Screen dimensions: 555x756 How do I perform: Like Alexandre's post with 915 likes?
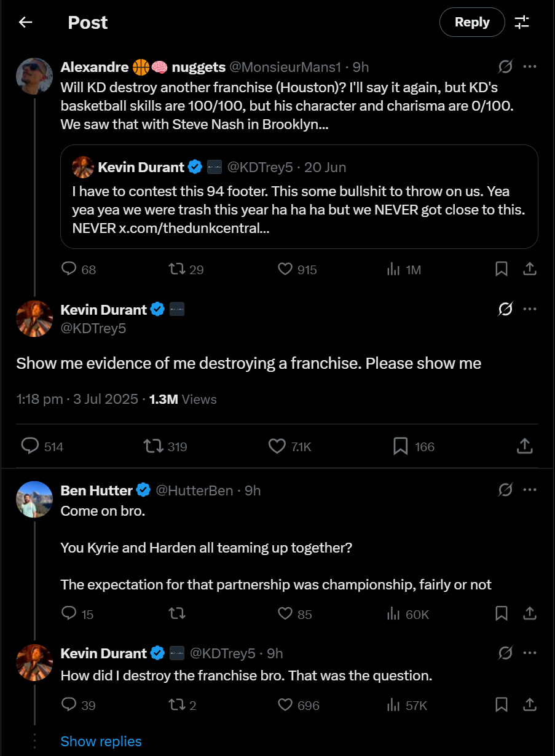(297, 269)
